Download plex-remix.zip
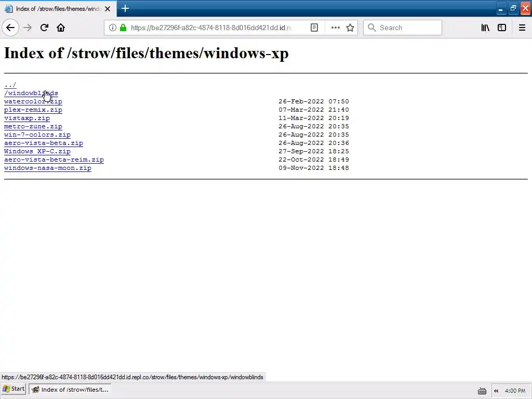The height and width of the screenshot is (399, 532). [33, 110]
